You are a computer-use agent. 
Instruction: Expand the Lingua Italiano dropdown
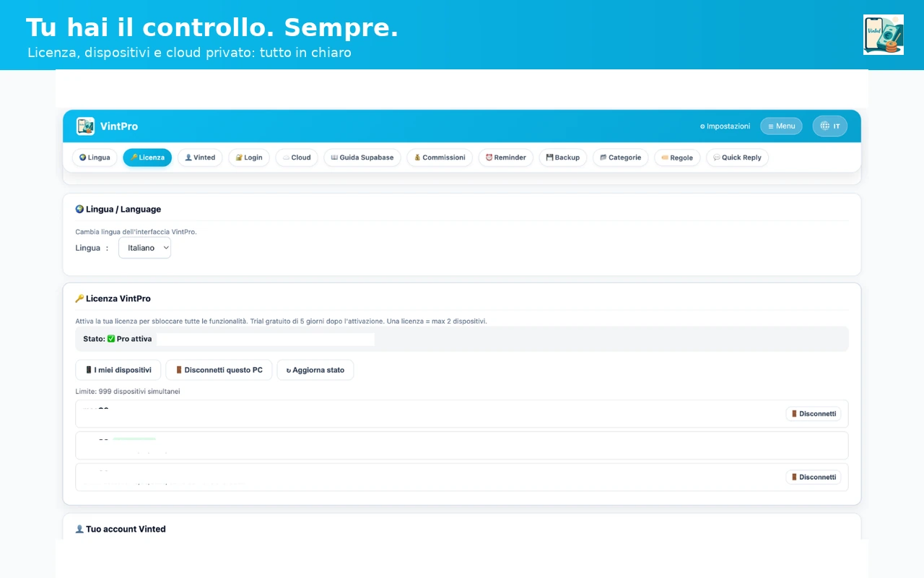coord(144,248)
